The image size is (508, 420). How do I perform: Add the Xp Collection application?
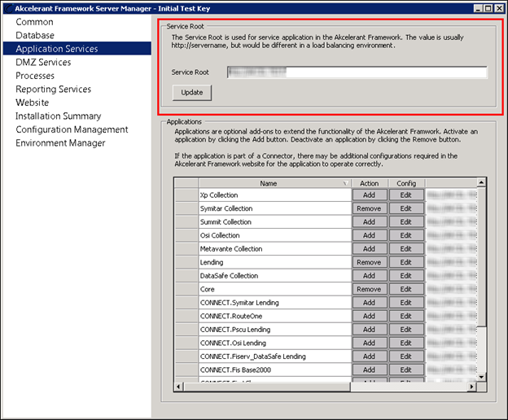pos(369,195)
